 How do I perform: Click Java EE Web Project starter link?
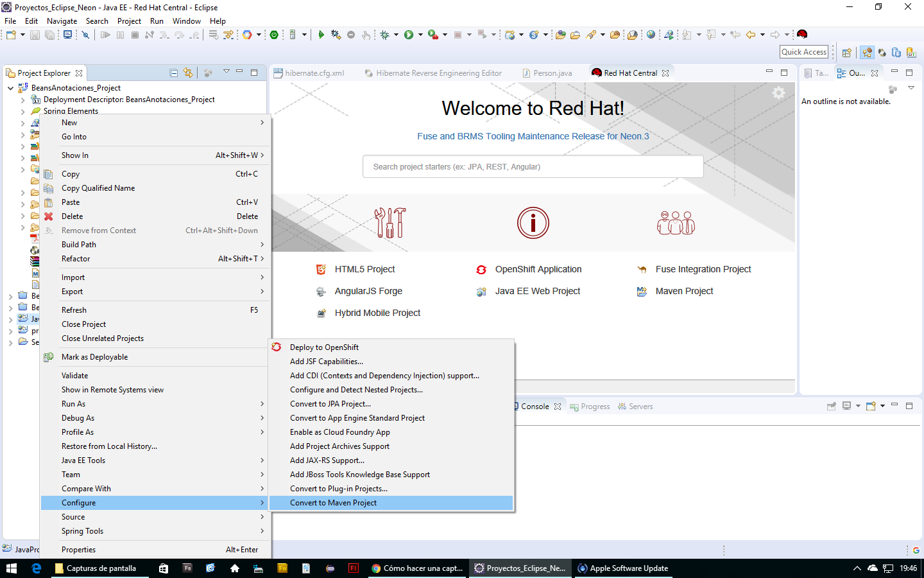pos(538,291)
